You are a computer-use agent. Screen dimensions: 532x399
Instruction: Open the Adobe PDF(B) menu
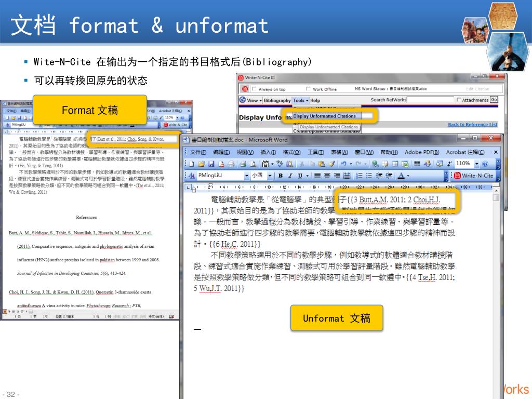click(x=422, y=152)
